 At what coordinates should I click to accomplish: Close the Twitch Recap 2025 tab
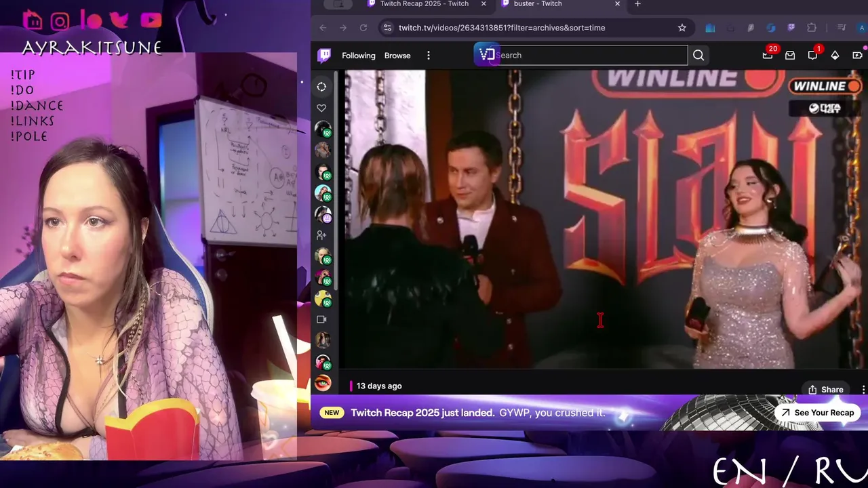pos(484,4)
